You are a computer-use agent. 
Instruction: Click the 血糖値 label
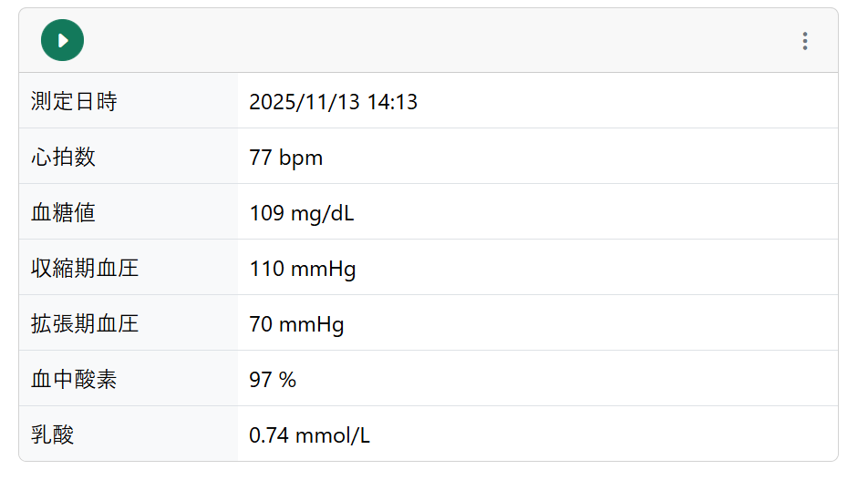click(x=63, y=213)
